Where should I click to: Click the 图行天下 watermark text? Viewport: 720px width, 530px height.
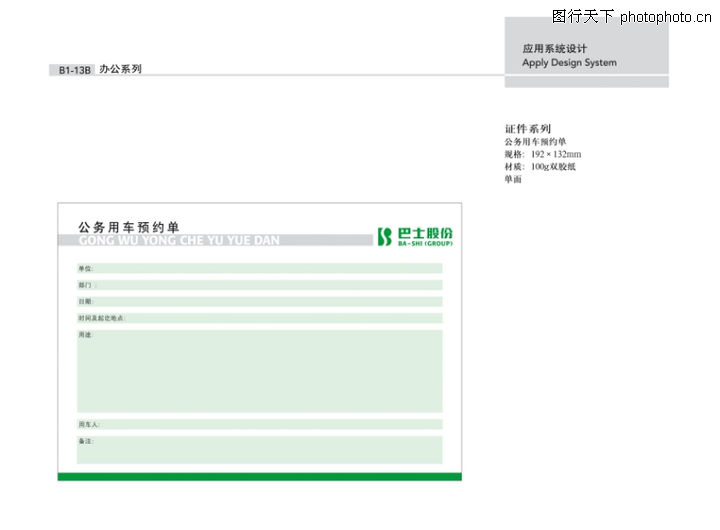[x=583, y=16]
